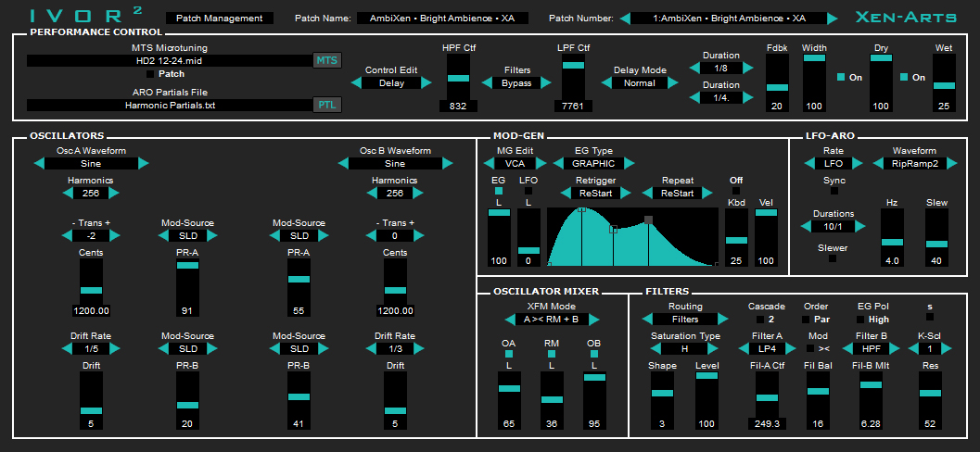
Task: Disable the OA oscillator mixer toggle
Action: [509, 354]
